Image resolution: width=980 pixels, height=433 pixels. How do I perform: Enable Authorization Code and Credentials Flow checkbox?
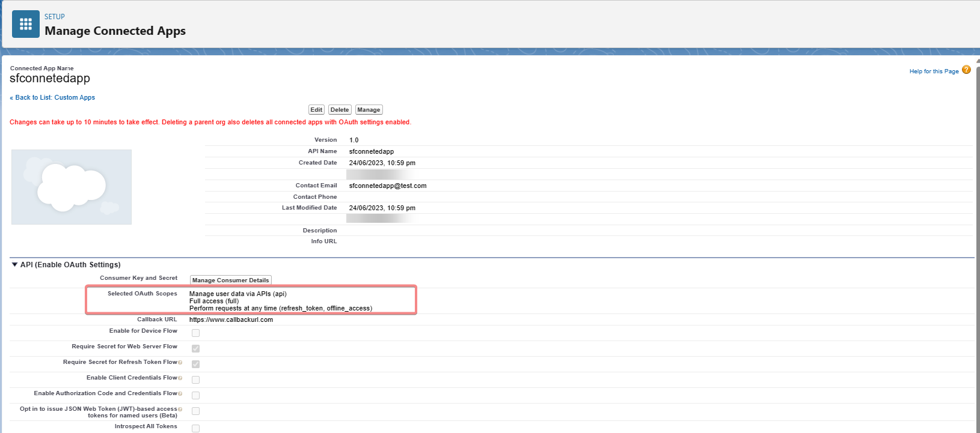[195, 395]
